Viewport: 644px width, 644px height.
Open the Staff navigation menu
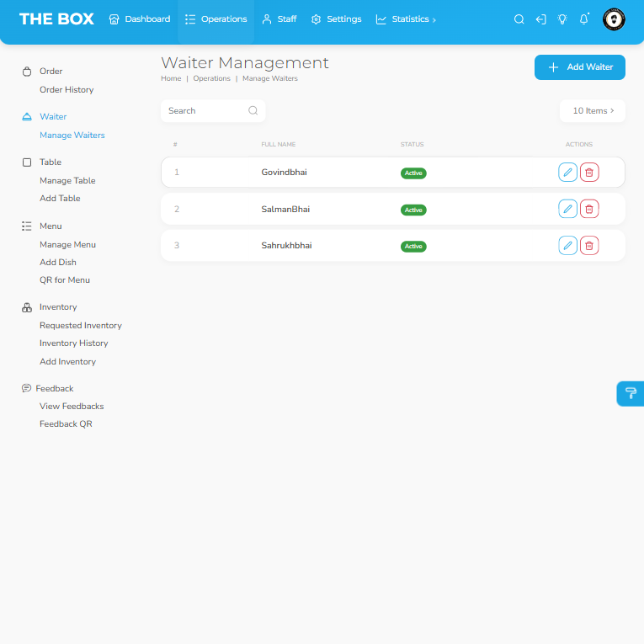click(279, 19)
